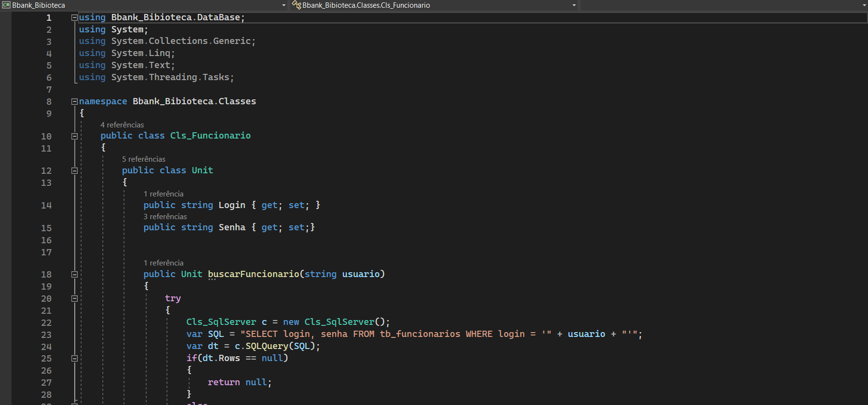Collapse the Cls_Funcionario class block
Screen dimensions: 868x405
pos(74,136)
